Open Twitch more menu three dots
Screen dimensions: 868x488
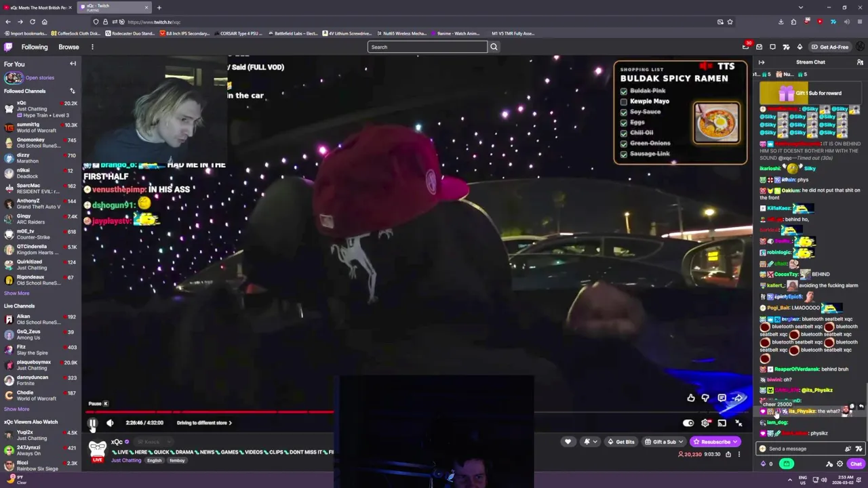[92, 47]
